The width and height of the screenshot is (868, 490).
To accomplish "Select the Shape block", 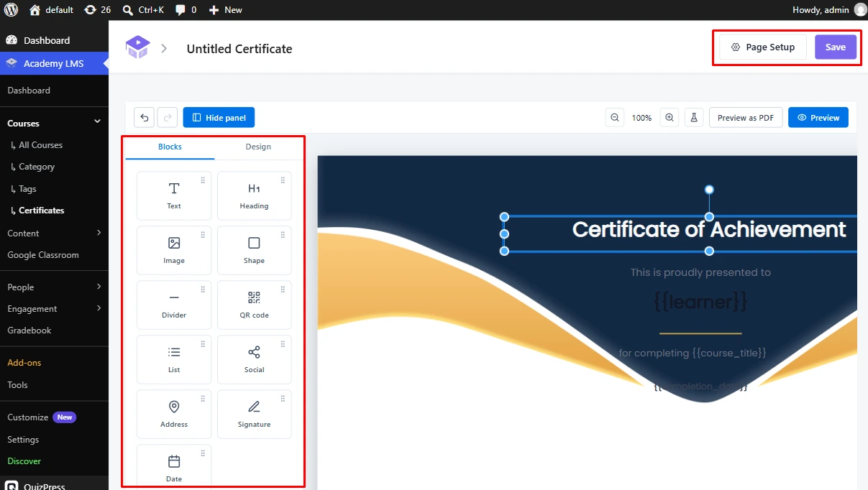I will (254, 250).
